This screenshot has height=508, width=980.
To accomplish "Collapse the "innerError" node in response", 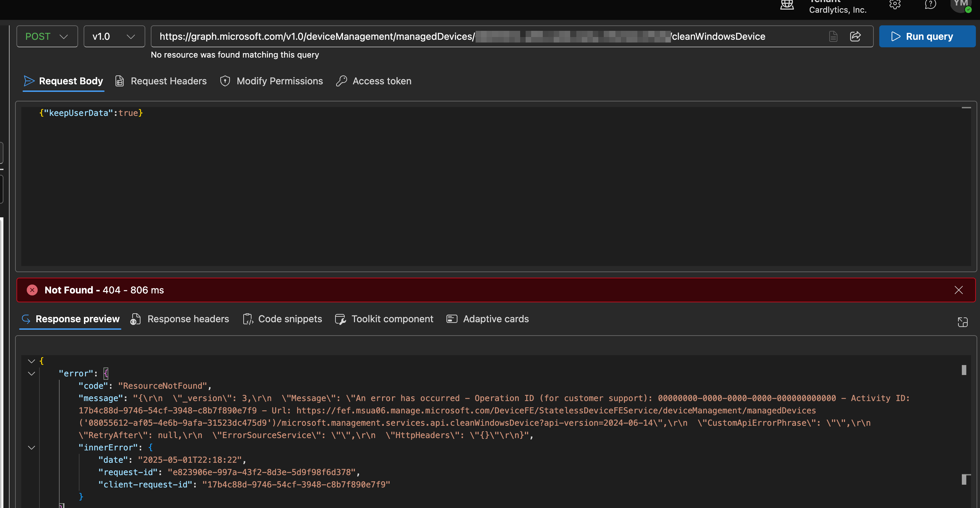I will coord(32,447).
